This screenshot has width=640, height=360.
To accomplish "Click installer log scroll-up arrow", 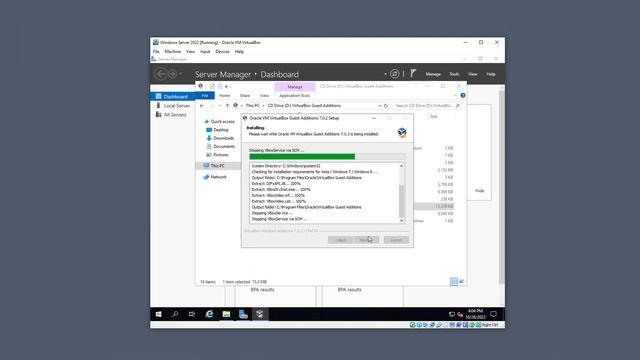I will (402, 166).
